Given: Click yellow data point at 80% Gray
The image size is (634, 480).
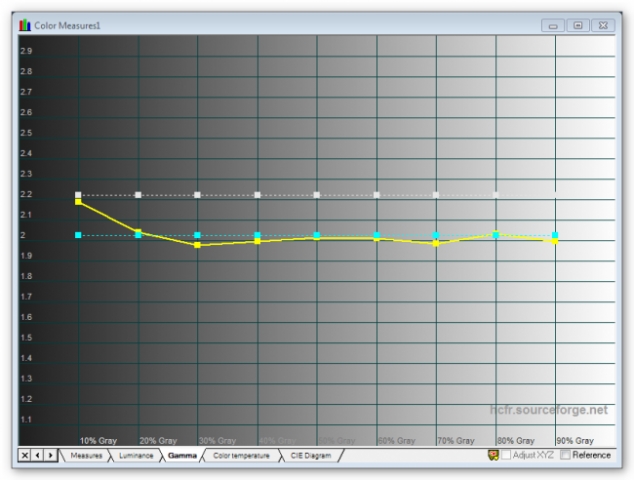Looking at the screenshot, I should (x=496, y=234).
